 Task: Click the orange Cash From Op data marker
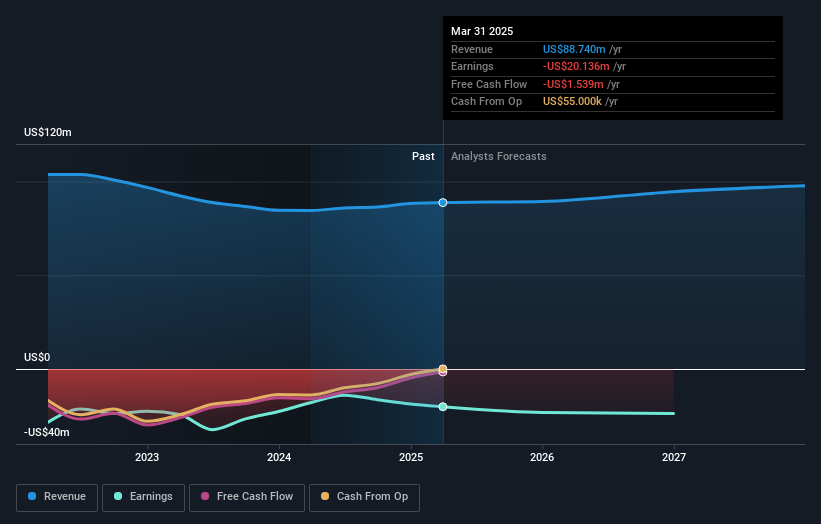pos(443,369)
